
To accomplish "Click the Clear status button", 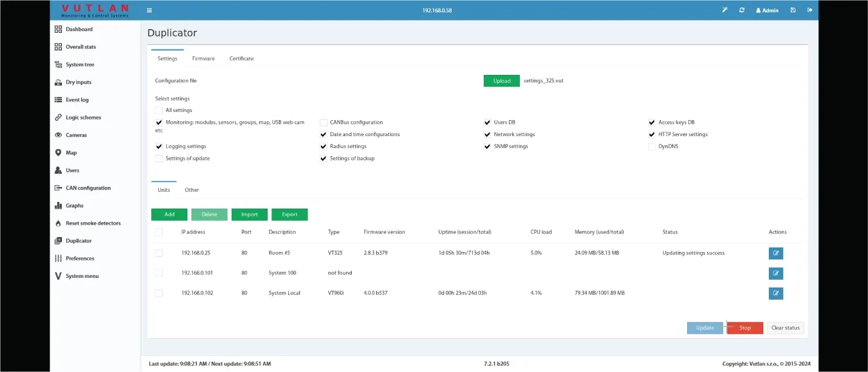I will [785, 328].
